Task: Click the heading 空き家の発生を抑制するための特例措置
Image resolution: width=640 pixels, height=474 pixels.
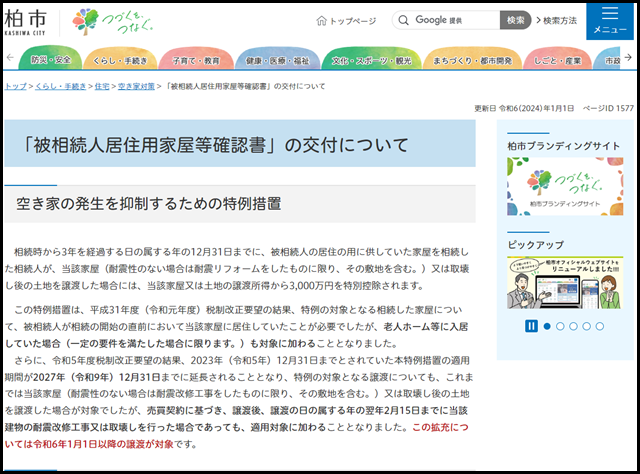Action: coord(149,203)
